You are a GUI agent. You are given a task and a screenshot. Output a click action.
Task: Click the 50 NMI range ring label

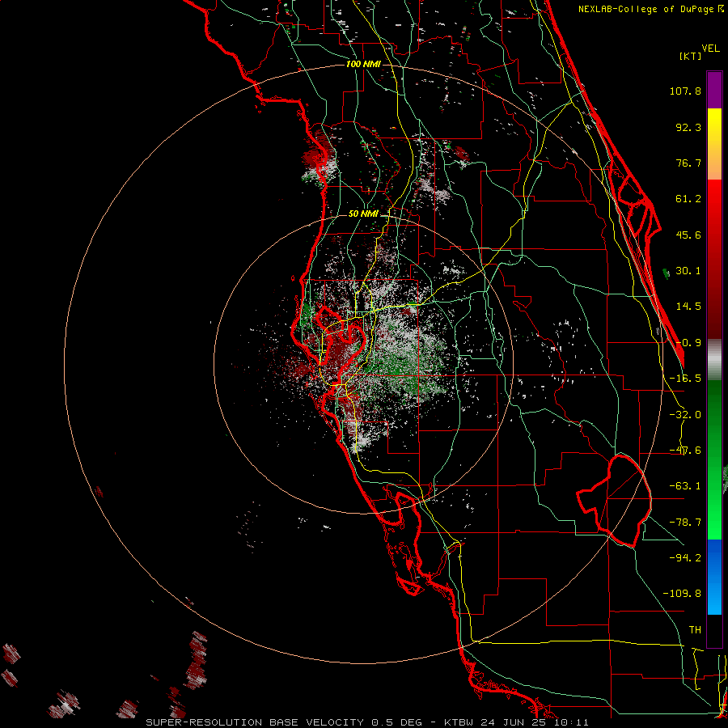coord(363,214)
